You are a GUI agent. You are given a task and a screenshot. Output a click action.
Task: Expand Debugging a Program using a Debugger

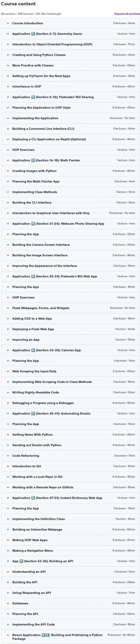click(70, 403)
